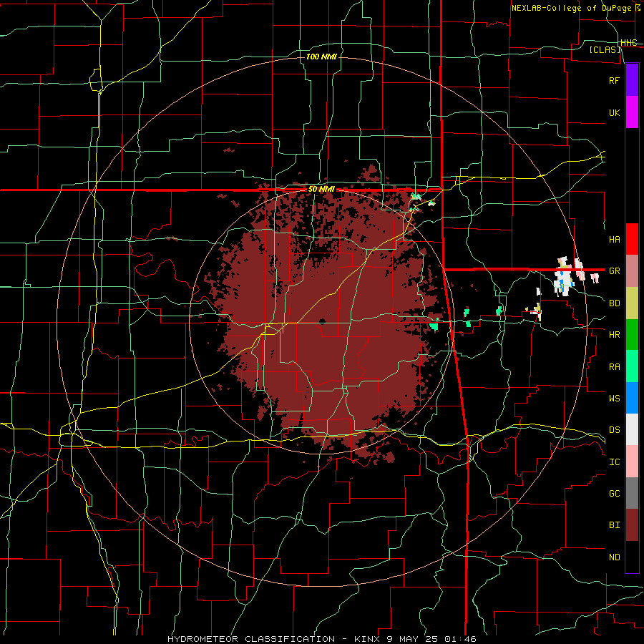Viewport: 644px width, 644px height.
Task: Click the 'BI' legend label
Action: (614, 525)
